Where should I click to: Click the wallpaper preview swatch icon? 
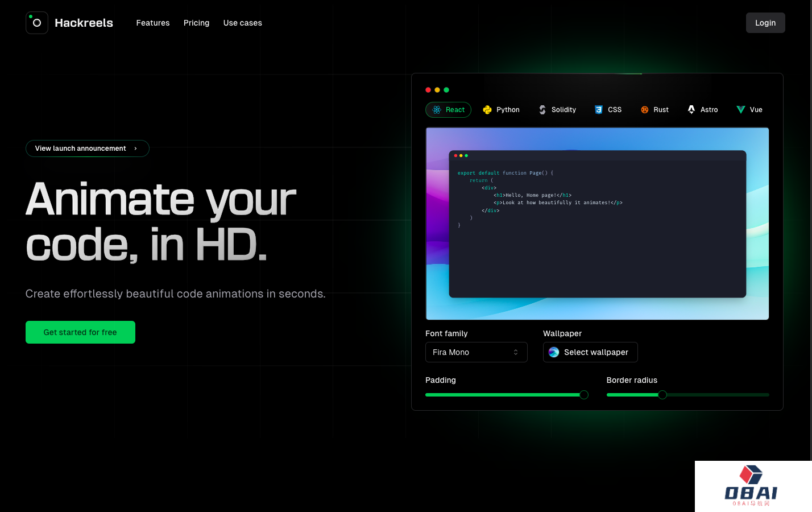pos(554,352)
